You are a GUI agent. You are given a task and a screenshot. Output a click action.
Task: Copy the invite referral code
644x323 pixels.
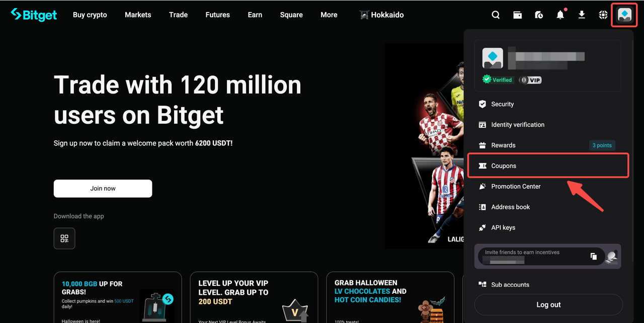pos(594,256)
